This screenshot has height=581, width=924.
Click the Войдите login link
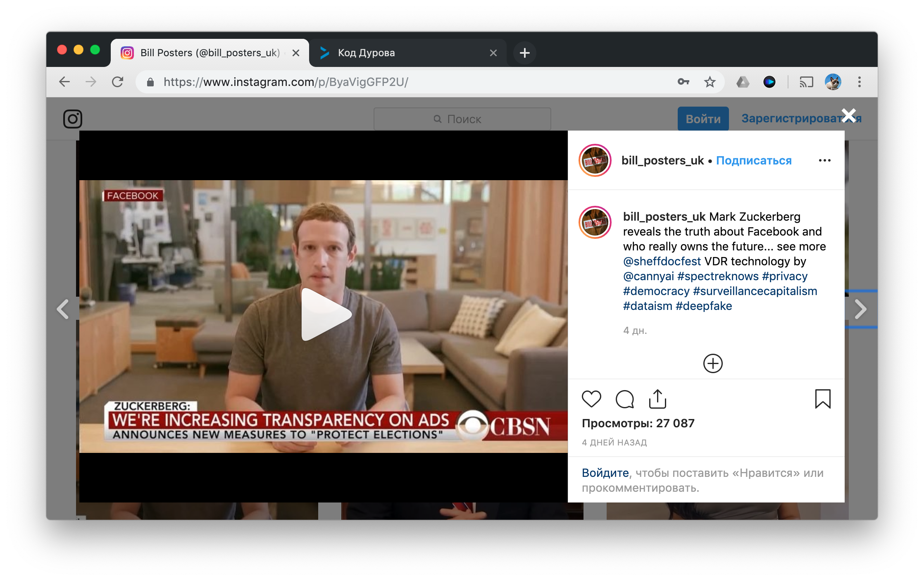pos(605,473)
